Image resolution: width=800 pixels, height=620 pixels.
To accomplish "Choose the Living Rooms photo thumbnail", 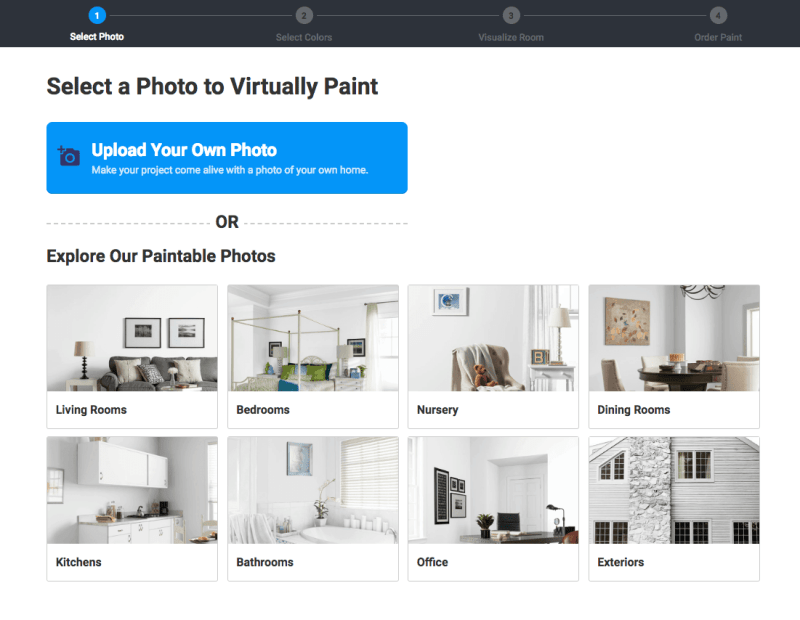I will coord(132,338).
